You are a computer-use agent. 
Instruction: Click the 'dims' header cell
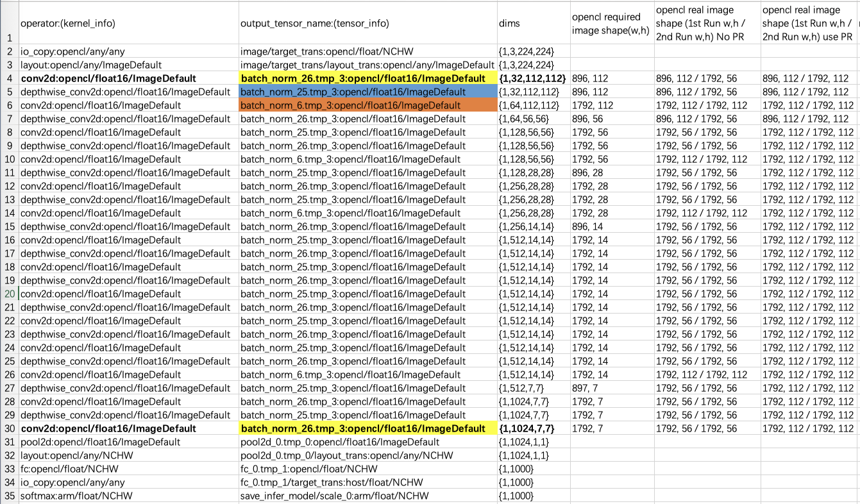(534, 23)
